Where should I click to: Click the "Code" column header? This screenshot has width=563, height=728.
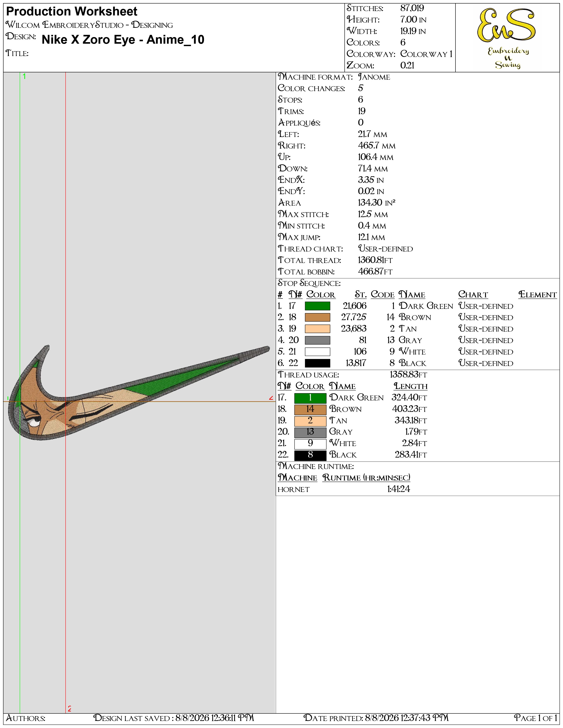pyautogui.click(x=383, y=295)
